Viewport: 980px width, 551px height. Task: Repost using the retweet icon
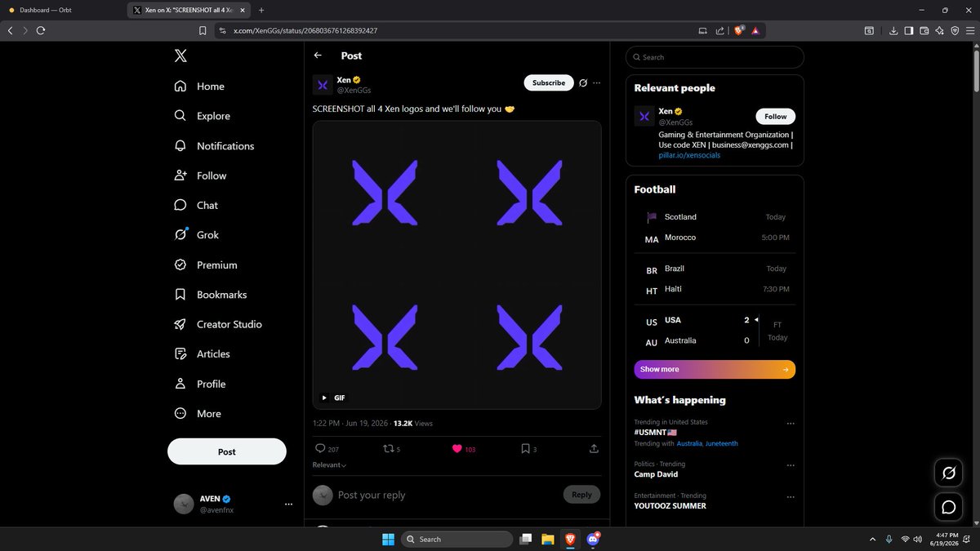(388, 449)
